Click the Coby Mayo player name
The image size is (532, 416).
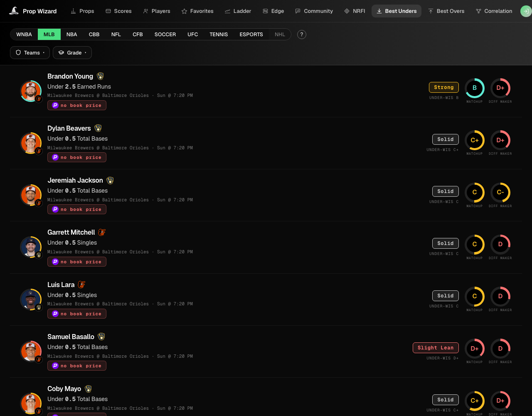coord(64,389)
